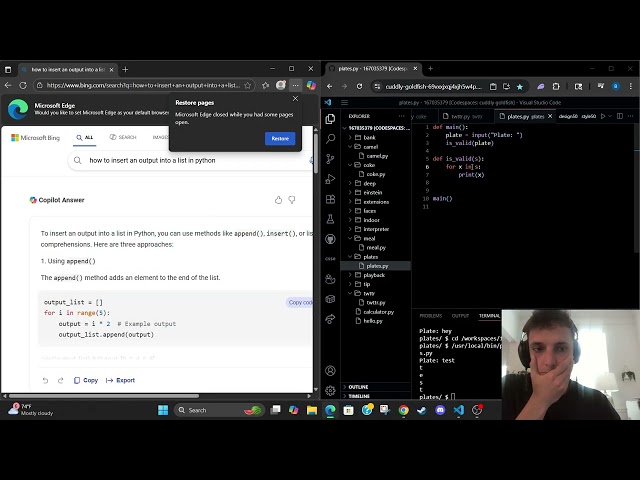
Task: Open Edge profile avatar
Action: 280,85
